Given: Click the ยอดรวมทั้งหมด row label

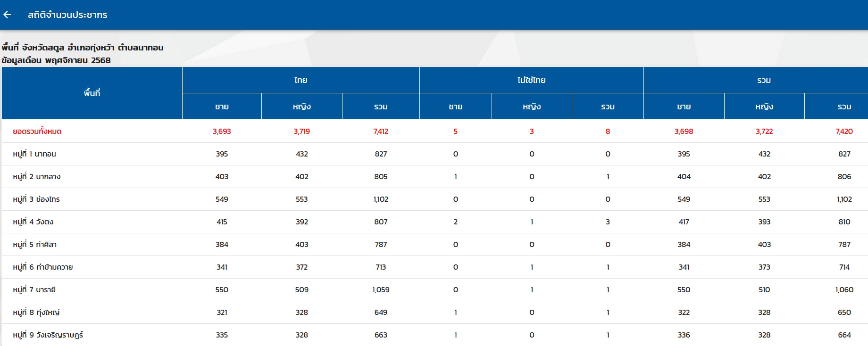Looking at the screenshot, I should [x=37, y=132].
